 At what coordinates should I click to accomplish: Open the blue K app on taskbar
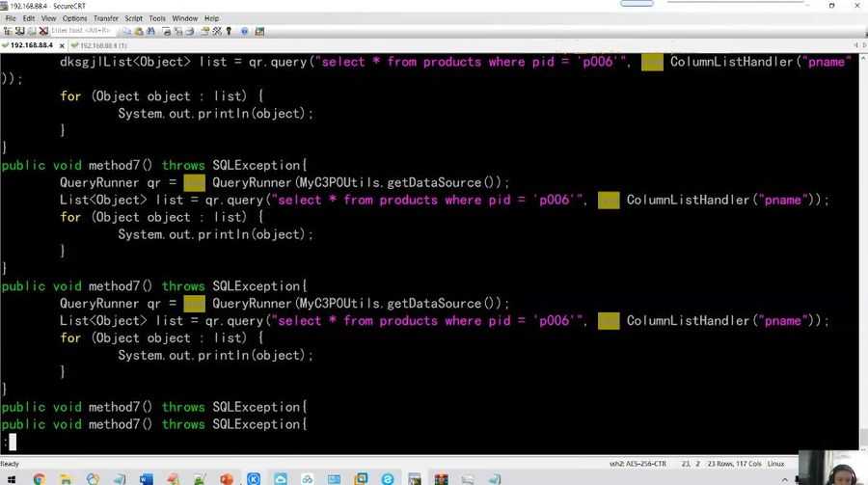254,479
